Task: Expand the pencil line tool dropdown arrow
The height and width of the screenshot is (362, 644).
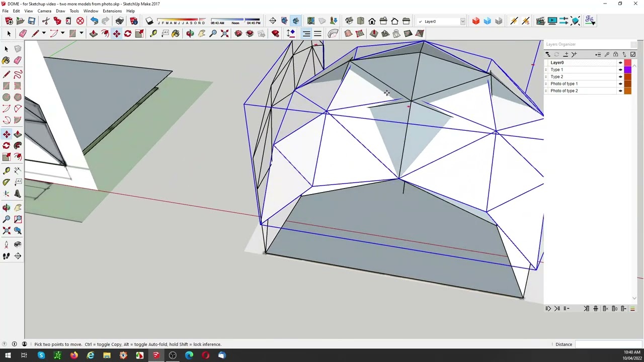Action: click(x=44, y=34)
